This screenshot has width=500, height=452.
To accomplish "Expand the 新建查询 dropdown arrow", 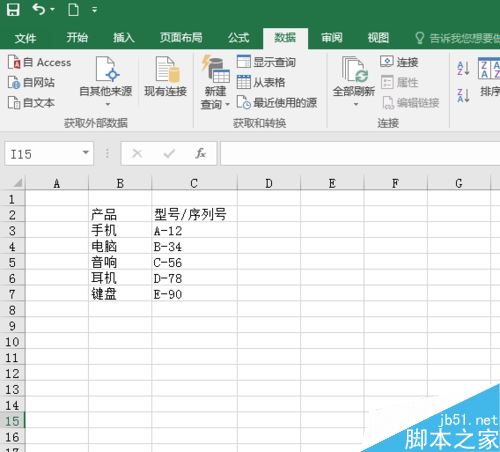I will point(227,105).
